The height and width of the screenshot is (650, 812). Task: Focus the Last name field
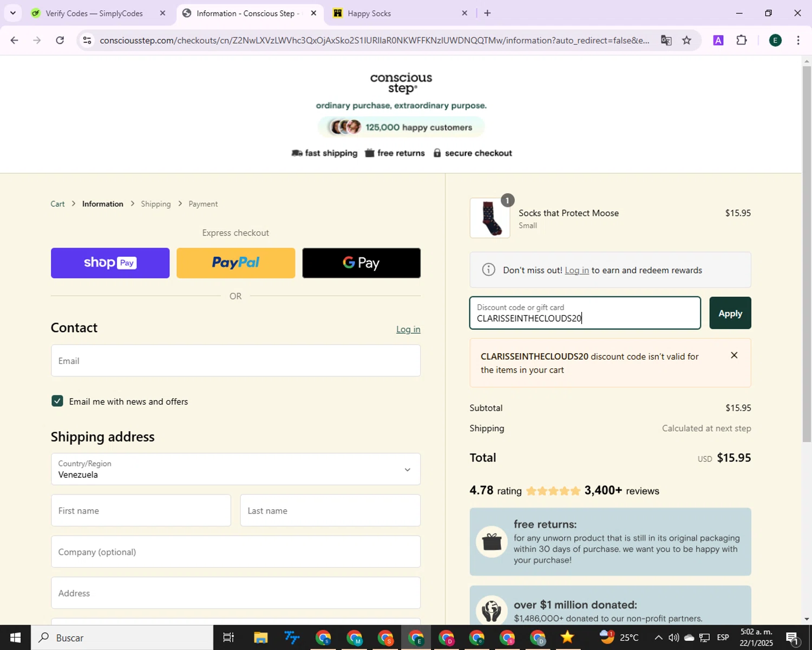click(x=330, y=510)
